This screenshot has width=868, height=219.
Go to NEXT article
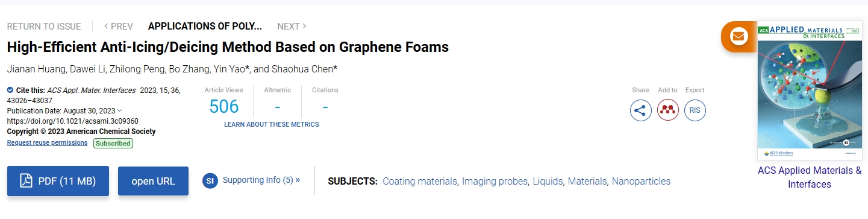point(292,26)
